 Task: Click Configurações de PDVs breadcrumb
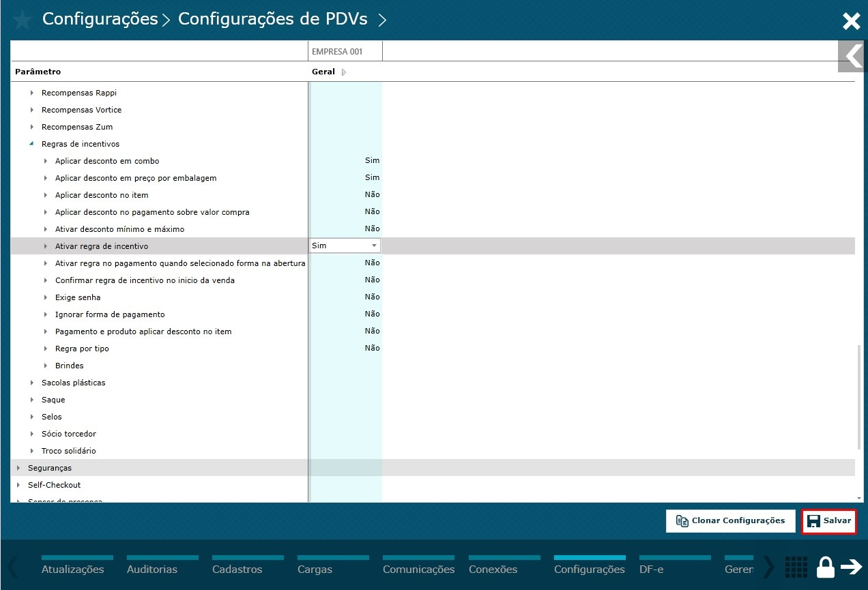click(273, 19)
